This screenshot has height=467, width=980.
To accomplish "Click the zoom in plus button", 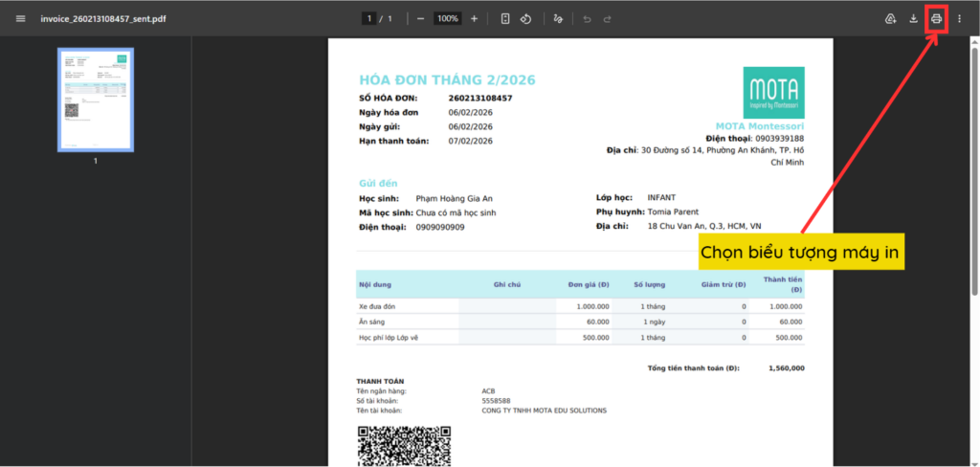I will [x=474, y=19].
